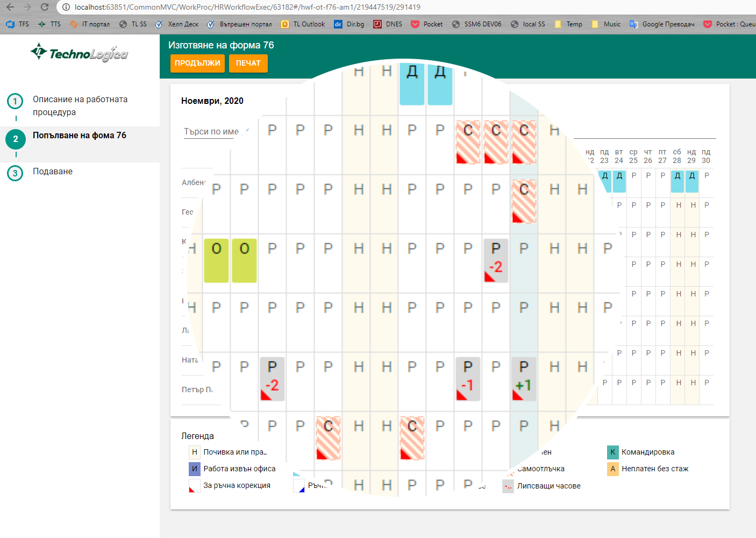Click the Ноември, 2020 month label
756x538 pixels.
212,101
